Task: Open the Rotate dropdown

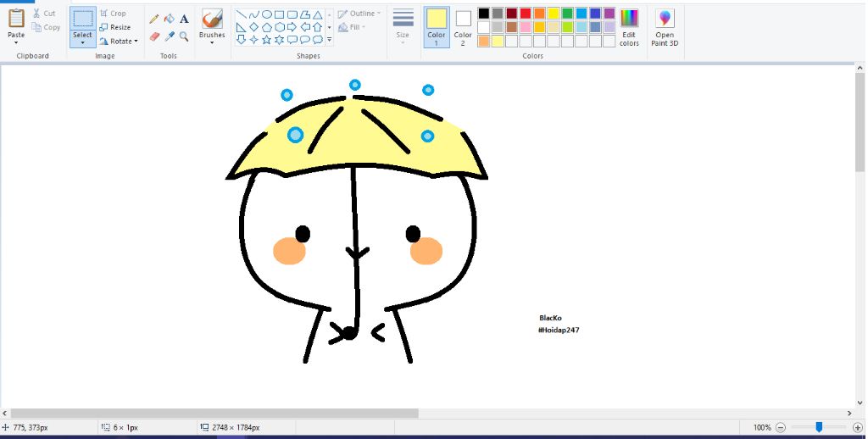Action: 119,41
